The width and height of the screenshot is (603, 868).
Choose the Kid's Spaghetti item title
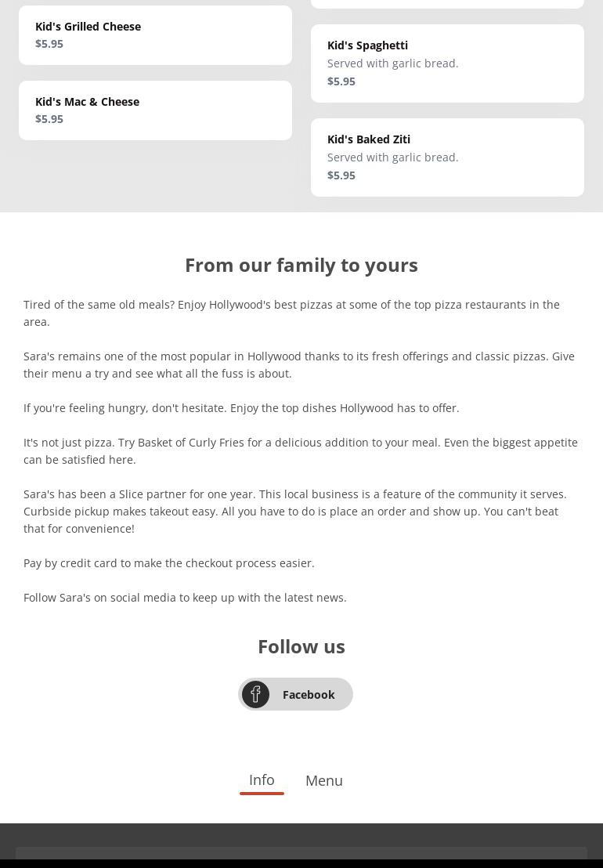click(x=367, y=45)
